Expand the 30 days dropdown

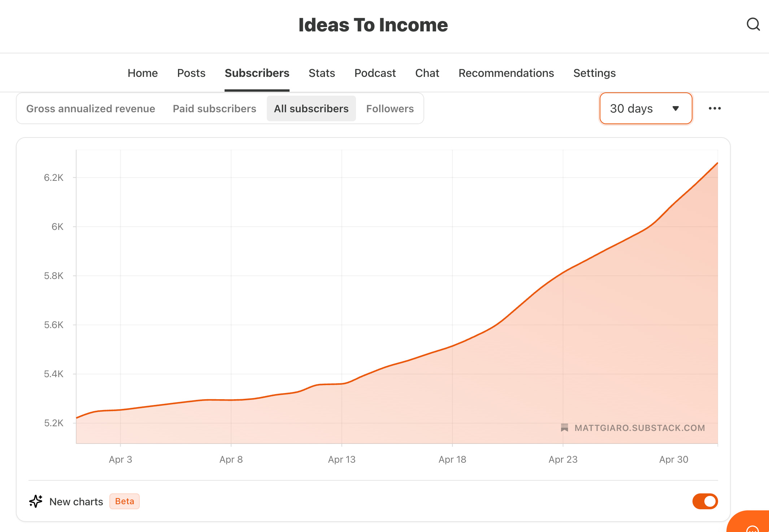(645, 108)
